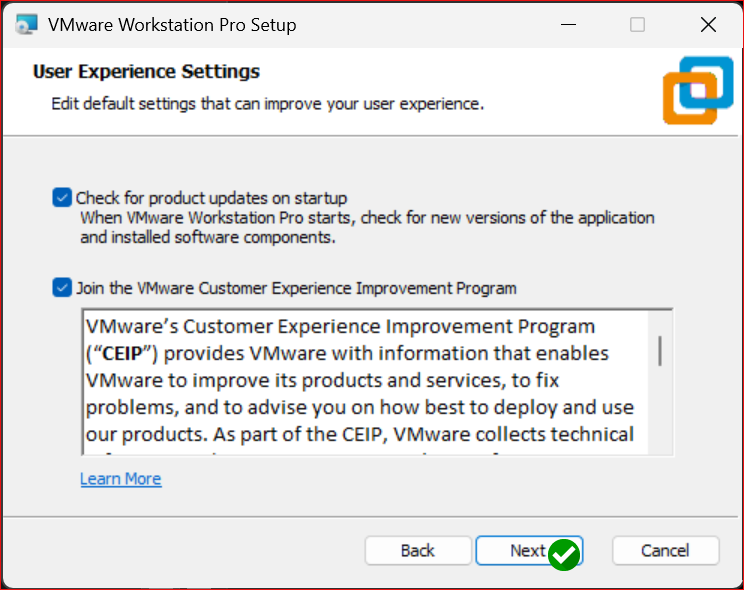Click the VMware overlapping squares logo
The height and width of the screenshot is (590, 744).
pyautogui.click(x=698, y=90)
